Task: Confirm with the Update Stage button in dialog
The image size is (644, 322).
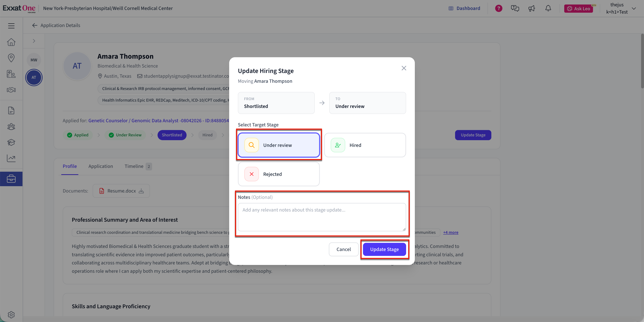Action: 384,249
